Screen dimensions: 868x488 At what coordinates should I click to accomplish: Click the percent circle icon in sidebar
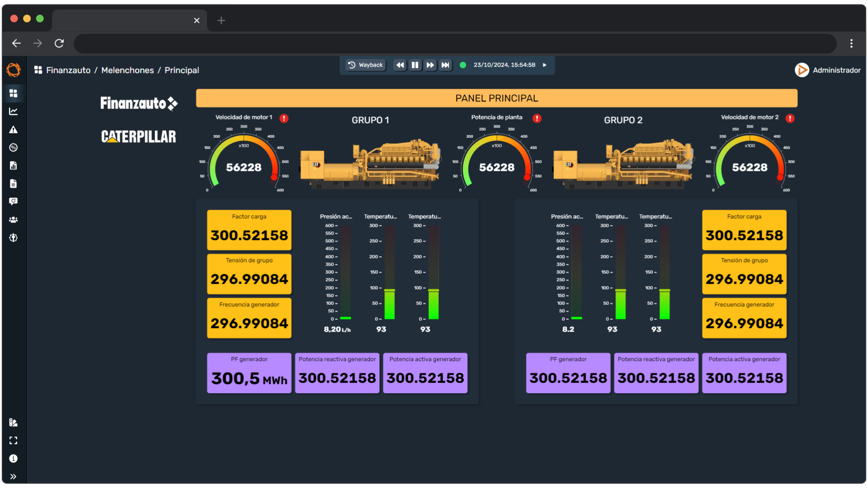pyautogui.click(x=13, y=148)
